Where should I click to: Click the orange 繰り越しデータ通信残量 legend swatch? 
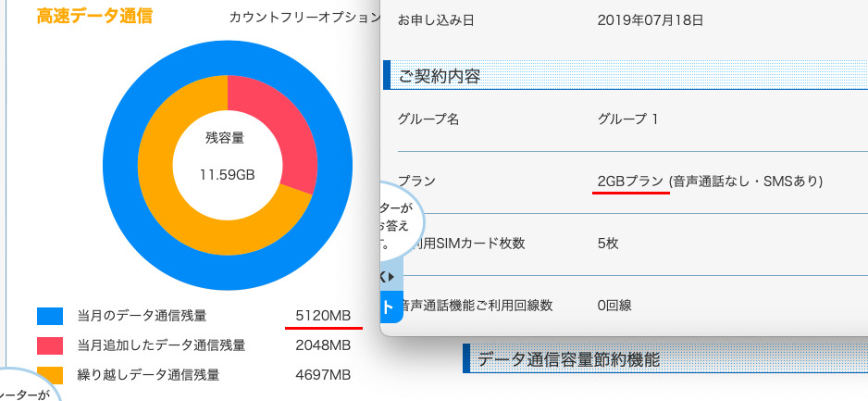pyautogui.click(x=50, y=375)
